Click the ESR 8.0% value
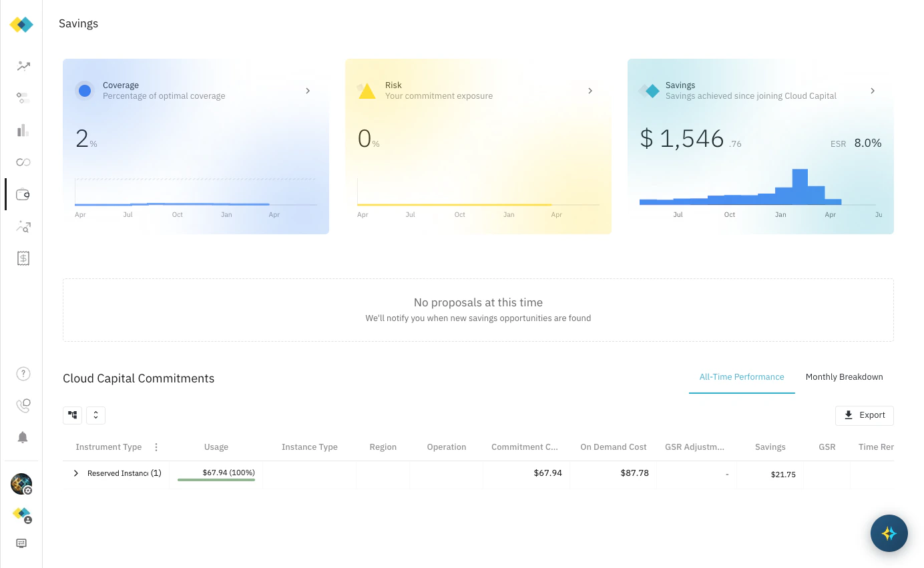 coord(856,143)
